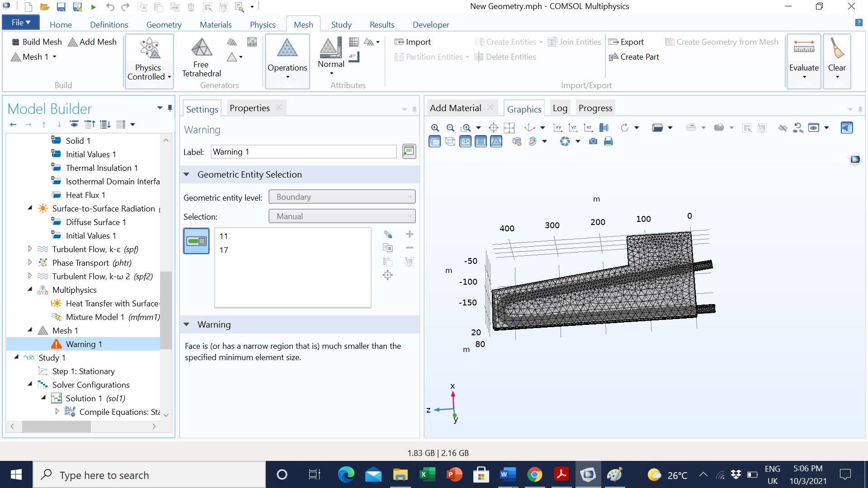This screenshot has width=868, height=488.
Task: Open the Physics ribbon tab
Action: [262, 24]
